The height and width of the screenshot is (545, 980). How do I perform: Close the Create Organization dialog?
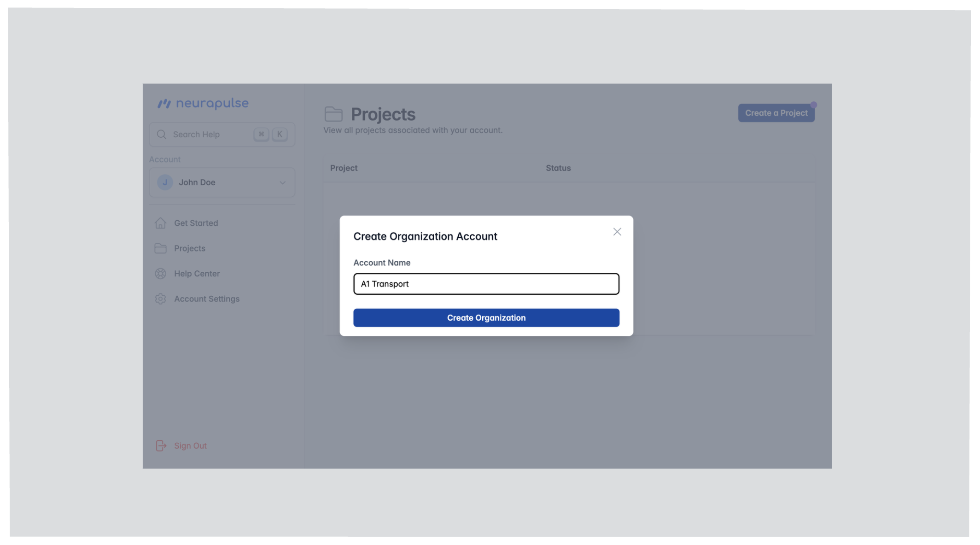[x=617, y=232]
